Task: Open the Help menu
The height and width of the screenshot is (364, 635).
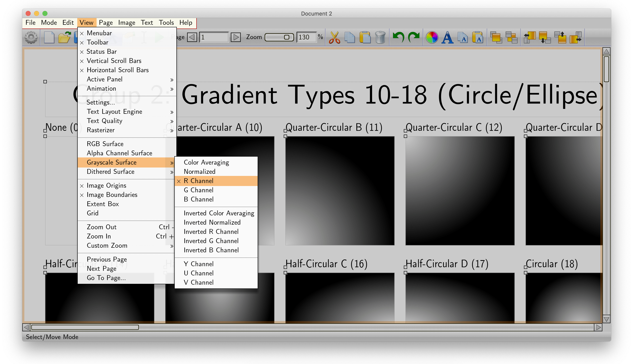Action: pos(186,22)
